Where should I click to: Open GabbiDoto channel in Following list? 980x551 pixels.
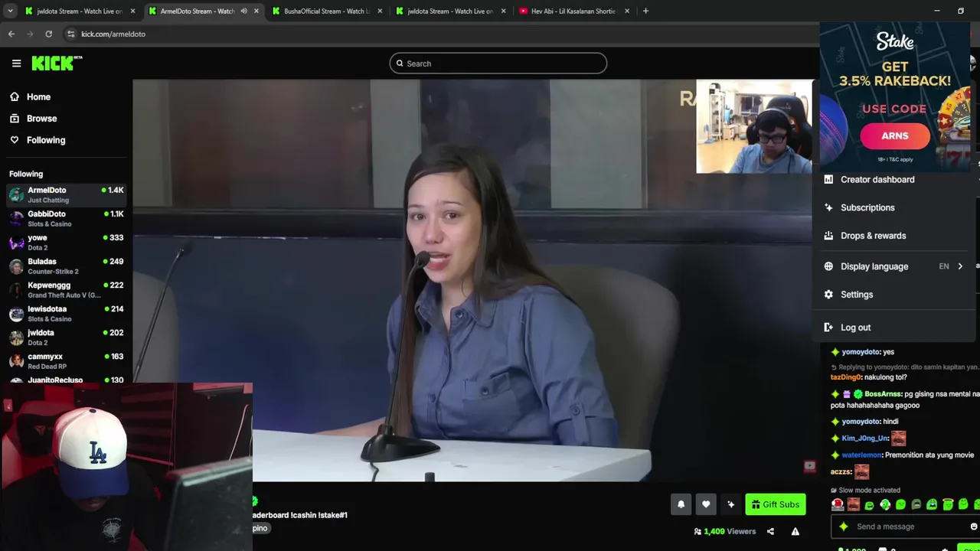(x=66, y=219)
